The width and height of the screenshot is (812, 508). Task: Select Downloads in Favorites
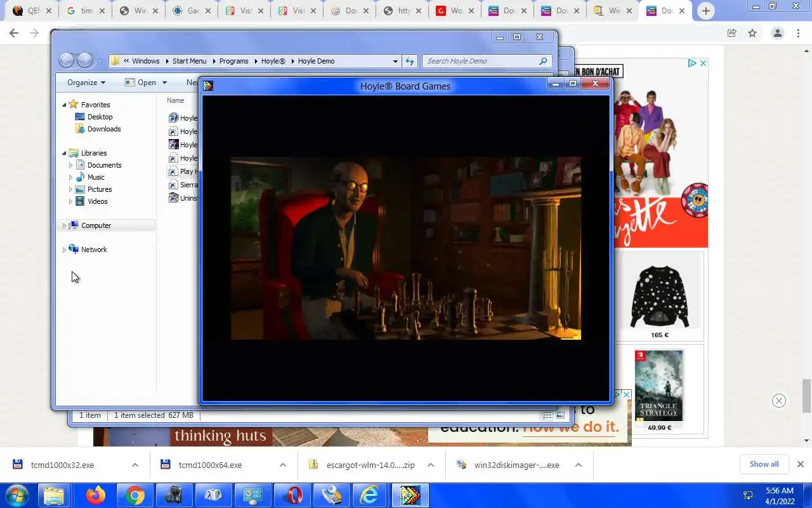pos(104,129)
